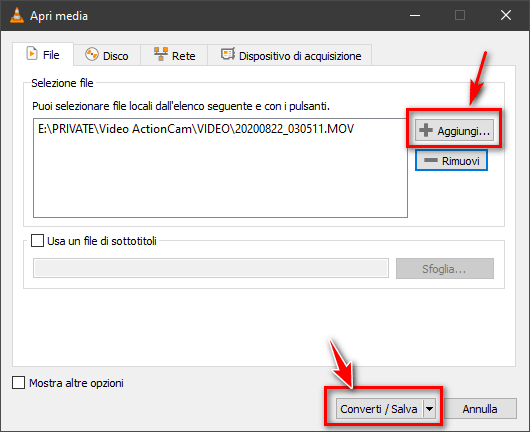Image resolution: width=530 pixels, height=432 pixels.
Task: Expand the Converti / Salva dropdown arrow
Action: click(x=429, y=409)
